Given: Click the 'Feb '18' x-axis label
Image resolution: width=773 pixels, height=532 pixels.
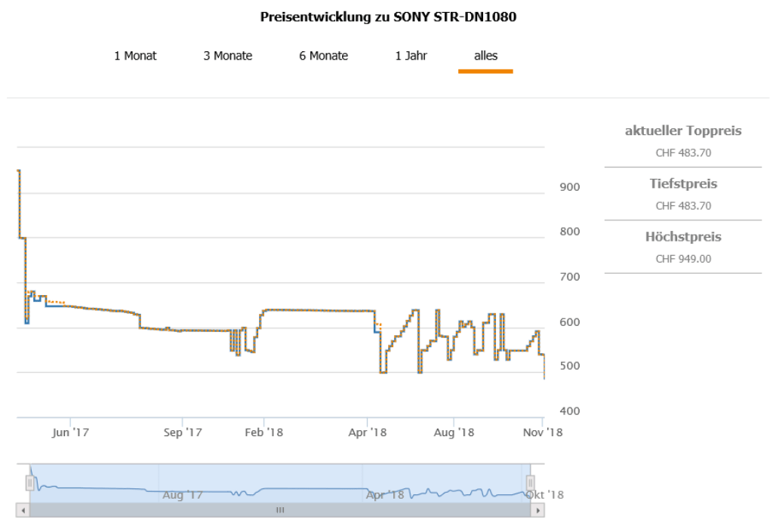Looking at the screenshot, I should click(264, 432).
